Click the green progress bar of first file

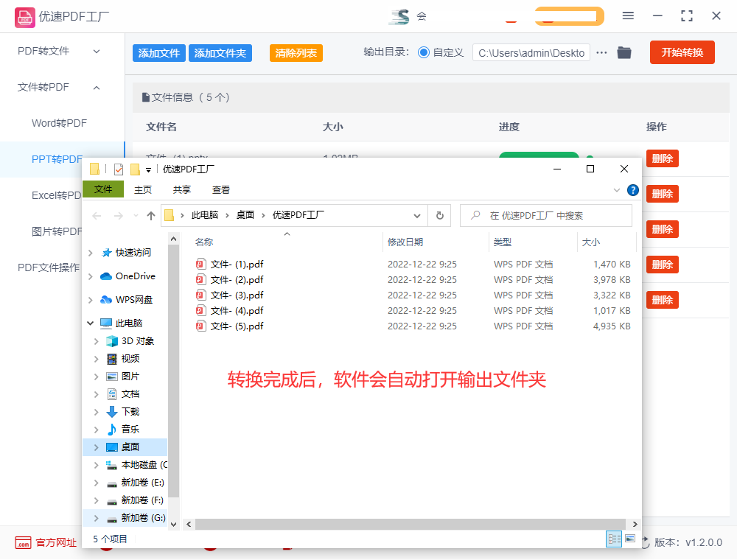[539, 155]
